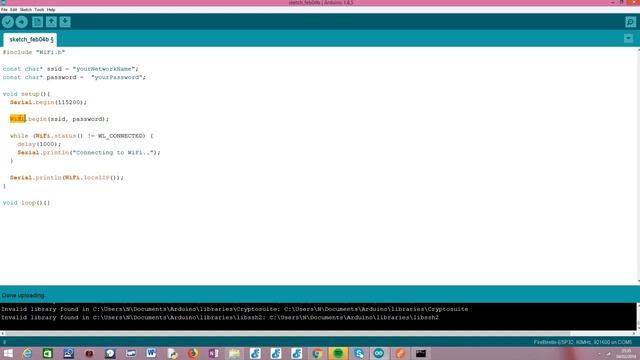Click the "Done uploading." status message
Image resolution: width=640 pixels, height=360 pixels.
tap(23, 295)
